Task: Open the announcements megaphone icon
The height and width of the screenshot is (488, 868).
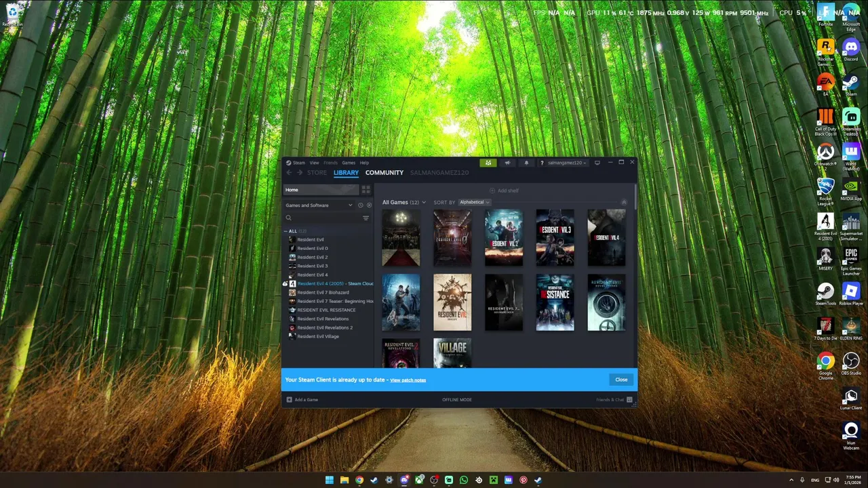Action: click(507, 163)
